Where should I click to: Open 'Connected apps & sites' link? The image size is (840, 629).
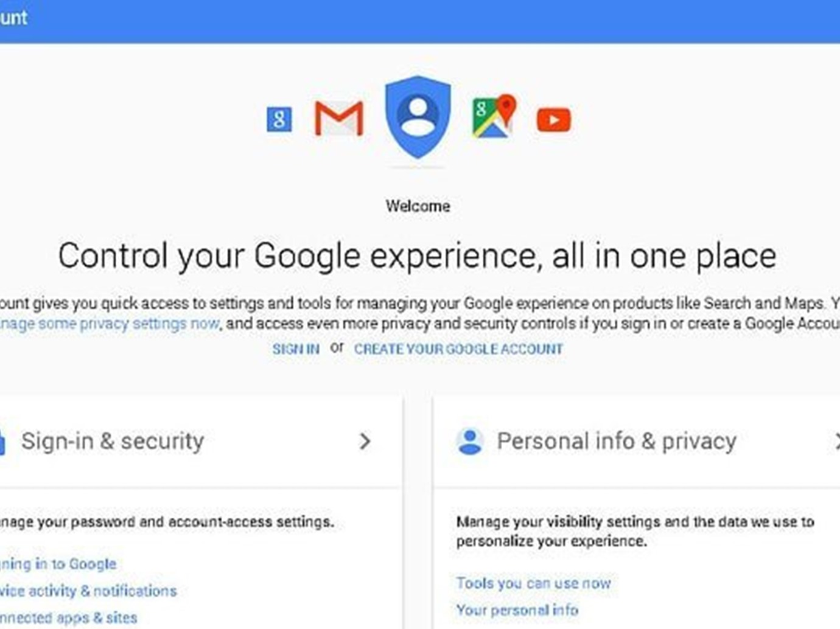(x=68, y=617)
